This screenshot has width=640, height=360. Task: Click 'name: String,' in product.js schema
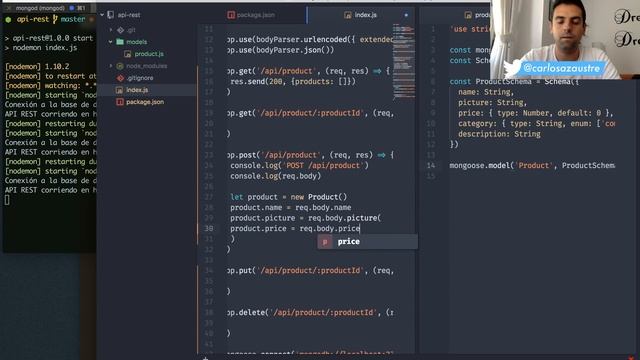pos(486,92)
